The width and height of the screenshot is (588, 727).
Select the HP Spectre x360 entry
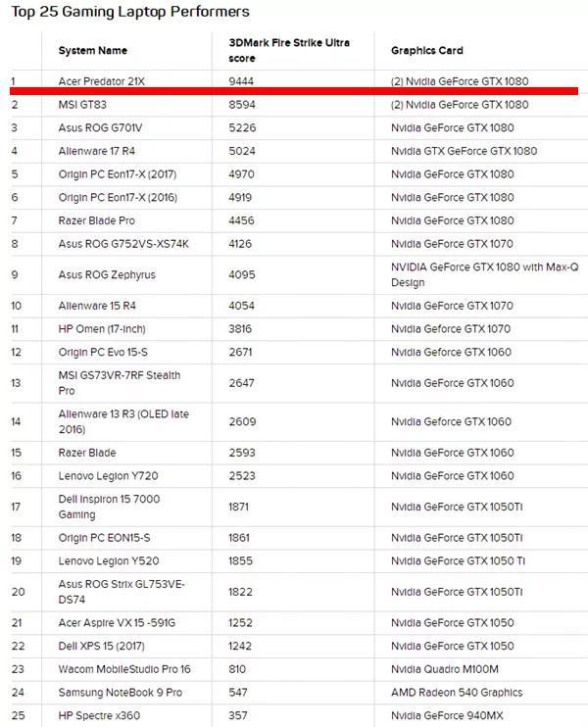click(x=98, y=715)
